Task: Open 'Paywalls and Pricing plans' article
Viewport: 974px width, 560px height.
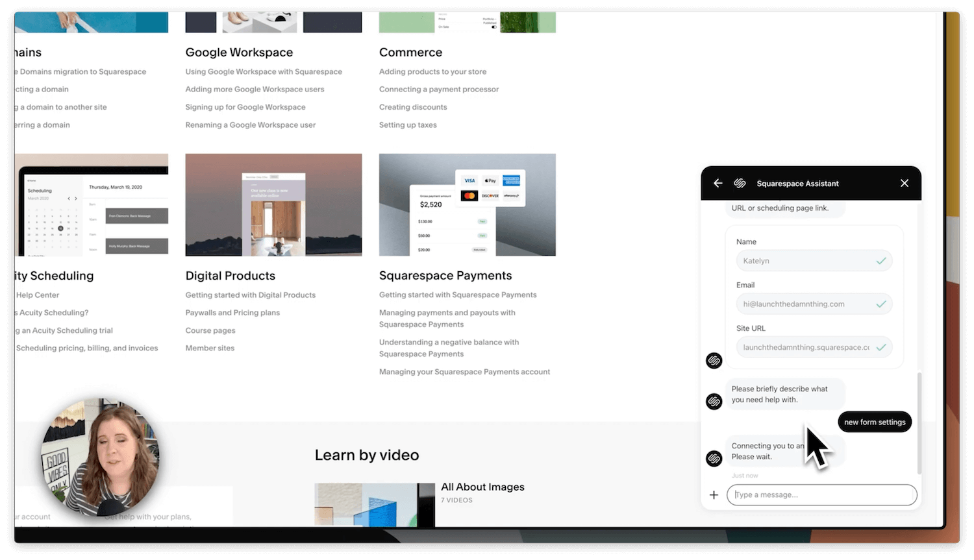Action: (232, 313)
